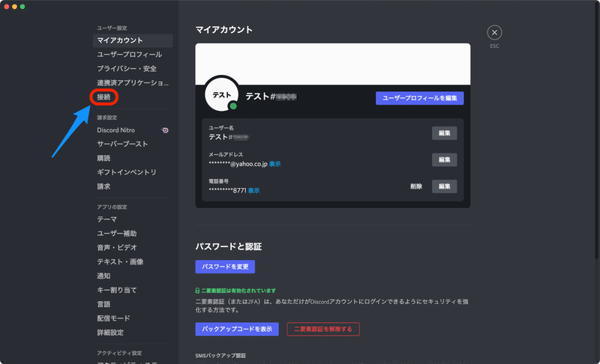The image size is (600, 364).
Task: Open サーバーブースト settings
Action: (133, 144)
